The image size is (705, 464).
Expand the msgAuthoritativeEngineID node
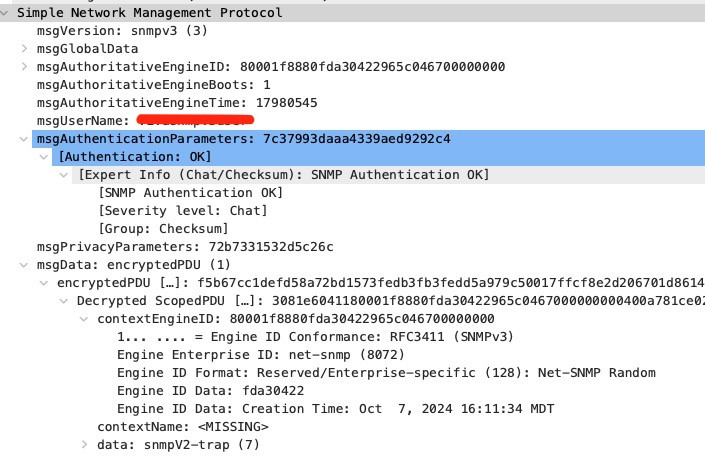(x=25, y=66)
